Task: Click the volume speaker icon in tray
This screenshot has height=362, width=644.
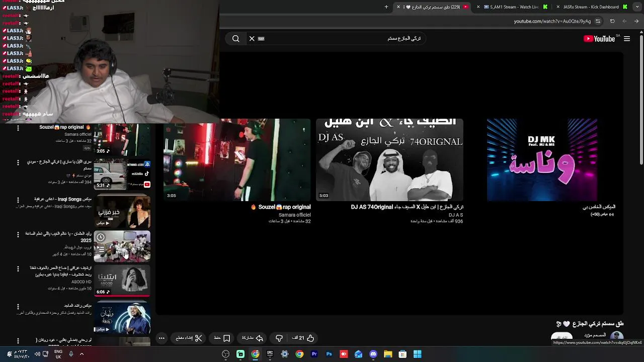Action: 37,354
